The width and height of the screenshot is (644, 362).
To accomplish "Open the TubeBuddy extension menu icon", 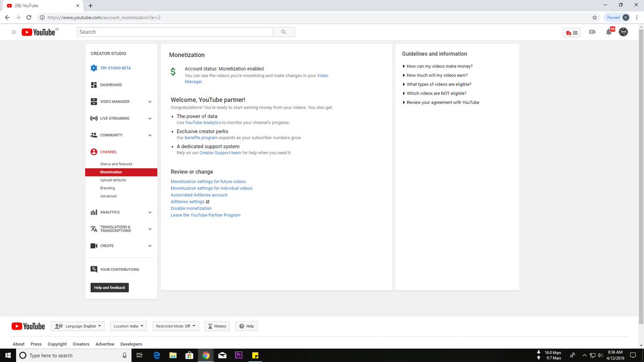I will coord(572,32).
